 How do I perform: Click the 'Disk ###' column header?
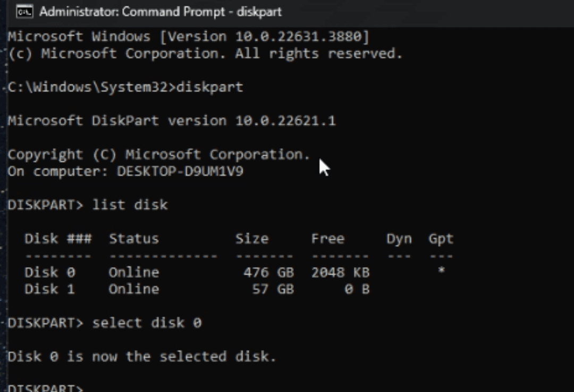58,238
